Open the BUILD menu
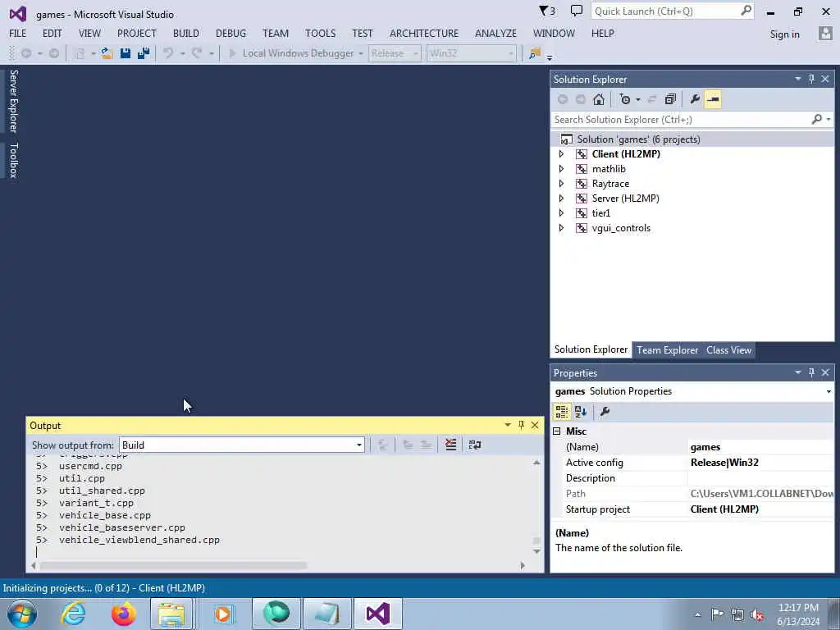The width and height of the screenshot is (840, 630). coord(186,33)
